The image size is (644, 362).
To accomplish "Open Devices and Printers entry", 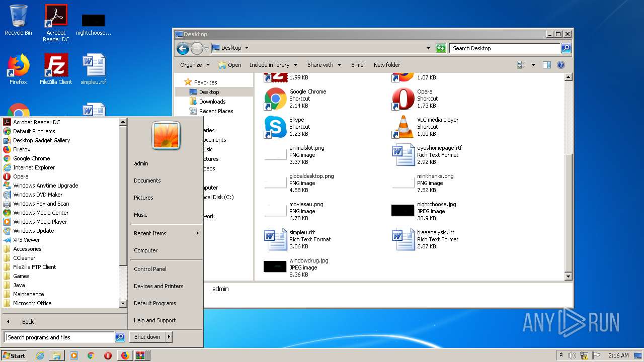I will tap(158, 286).
